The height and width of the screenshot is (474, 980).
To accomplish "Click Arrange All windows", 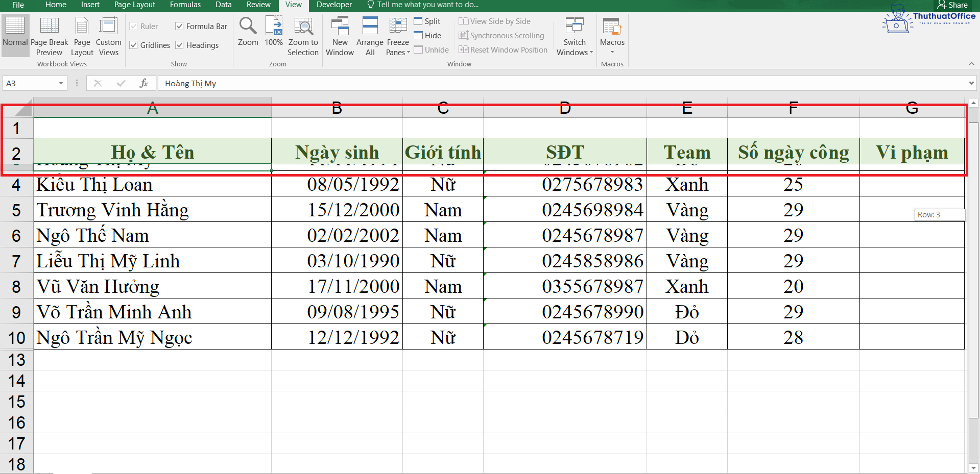I will pos(369,35).
